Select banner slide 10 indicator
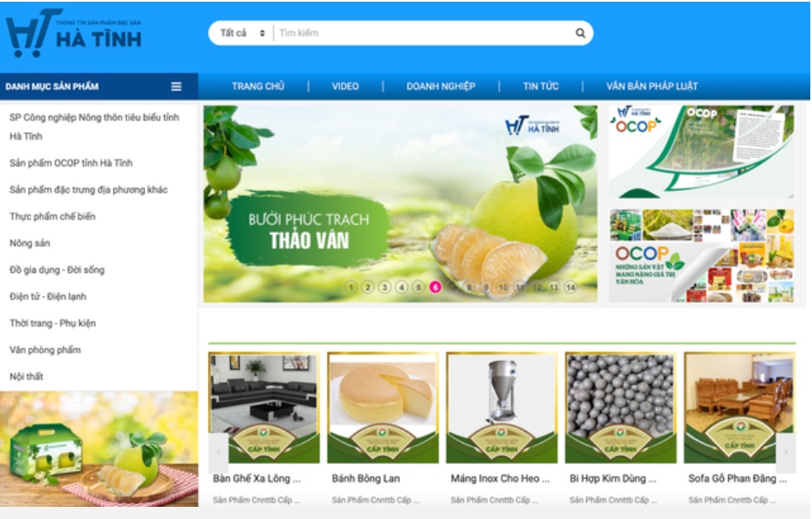 click(x=502, y=287)
